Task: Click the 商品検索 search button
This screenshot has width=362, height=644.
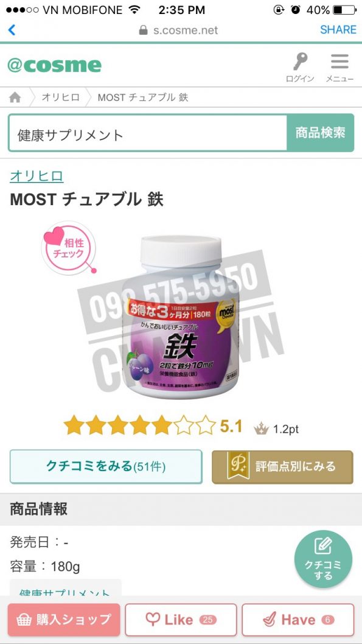Action: pyautogui.click(x=320, y=133)
